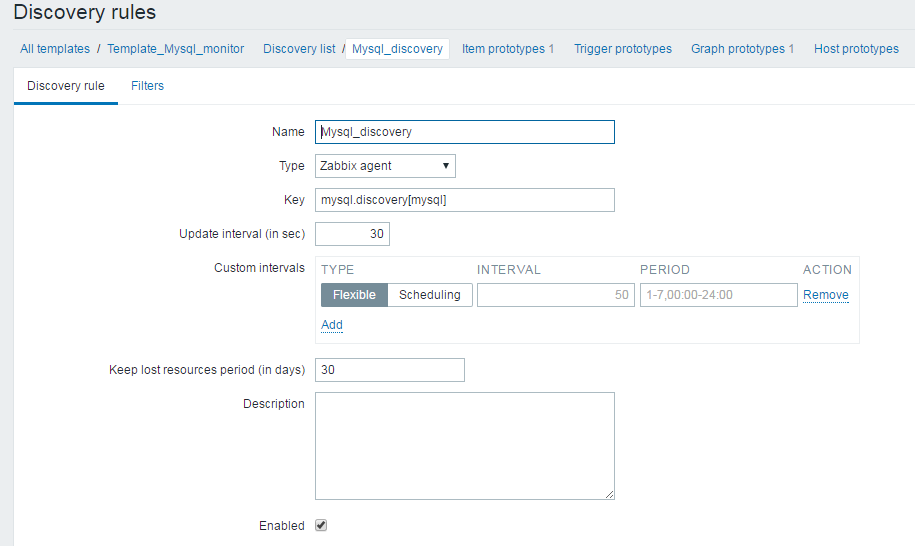Click the PERIOD column header
This screenshot has height=546, width=915.
pyautogui.click(x=665, y=270)
